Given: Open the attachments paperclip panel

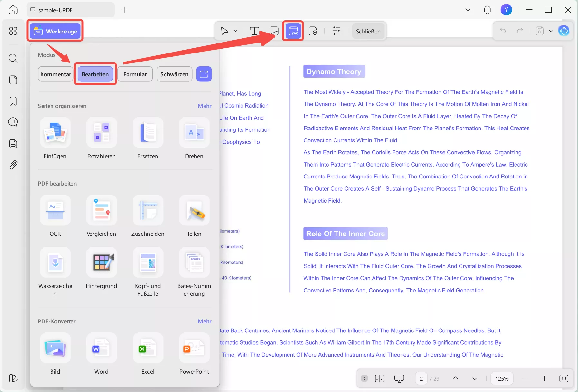Looking at the screenshot, I should point(13,165).
